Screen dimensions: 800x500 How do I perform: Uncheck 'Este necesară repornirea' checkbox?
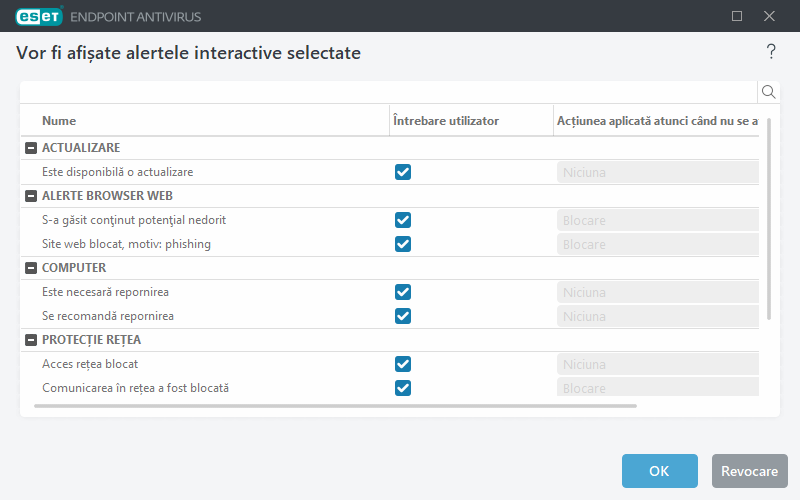[403, 292]
